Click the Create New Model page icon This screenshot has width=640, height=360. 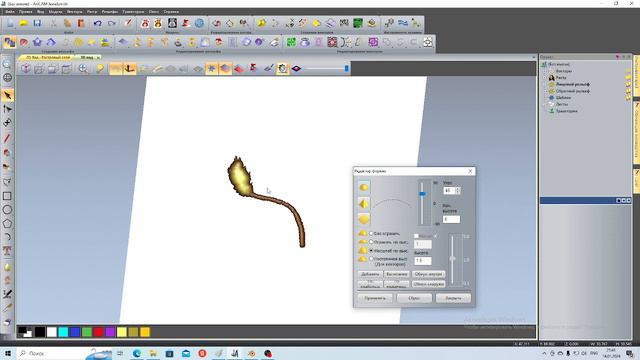point(10,23)
